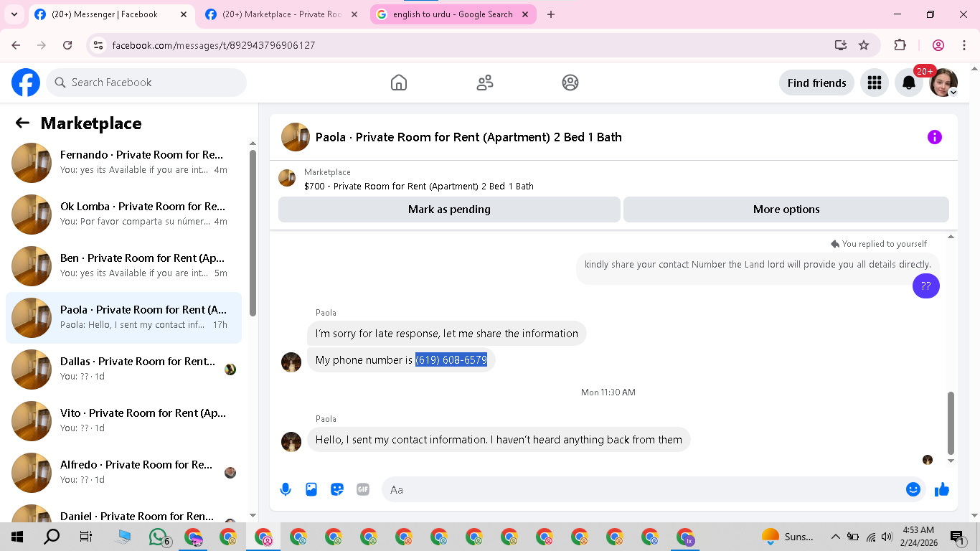Click the "Mon 11:30 AM" timestamp
980x551 pixels.
coord(608,392)
